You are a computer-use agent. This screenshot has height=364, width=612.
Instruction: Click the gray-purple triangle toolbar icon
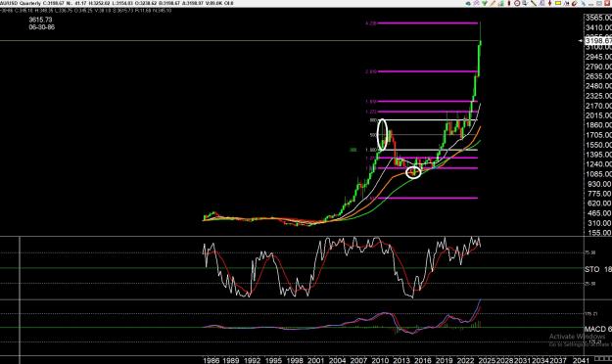[542, 3]
